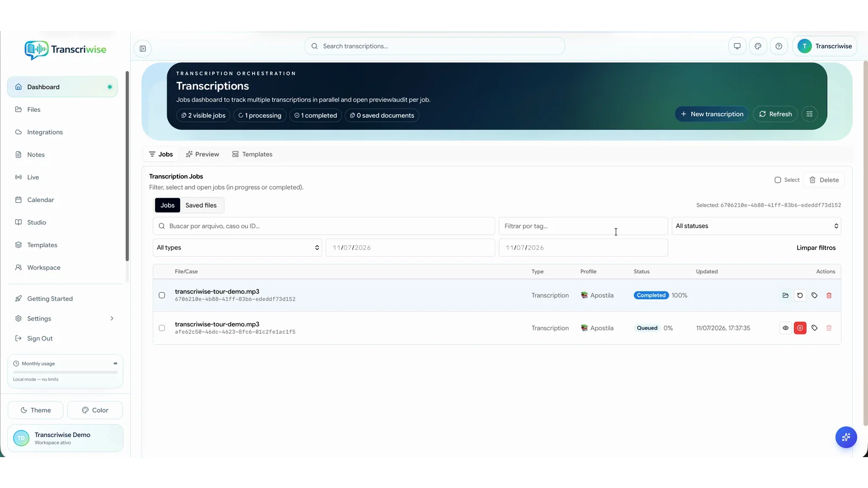Open the Color picker button
The width and height of the screenshot is (868, 488).
95,410
